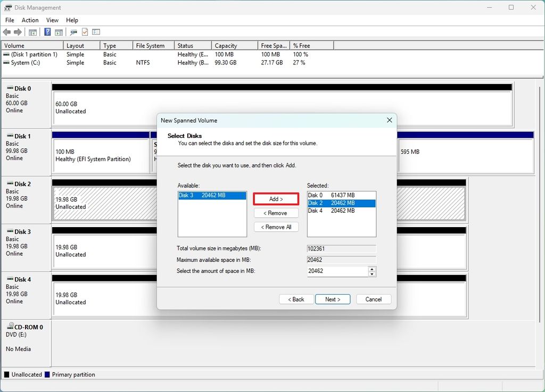Viewport: 545px width, 392px height.
Task: Open the Action menu
Action: click(x=30, y=20)
